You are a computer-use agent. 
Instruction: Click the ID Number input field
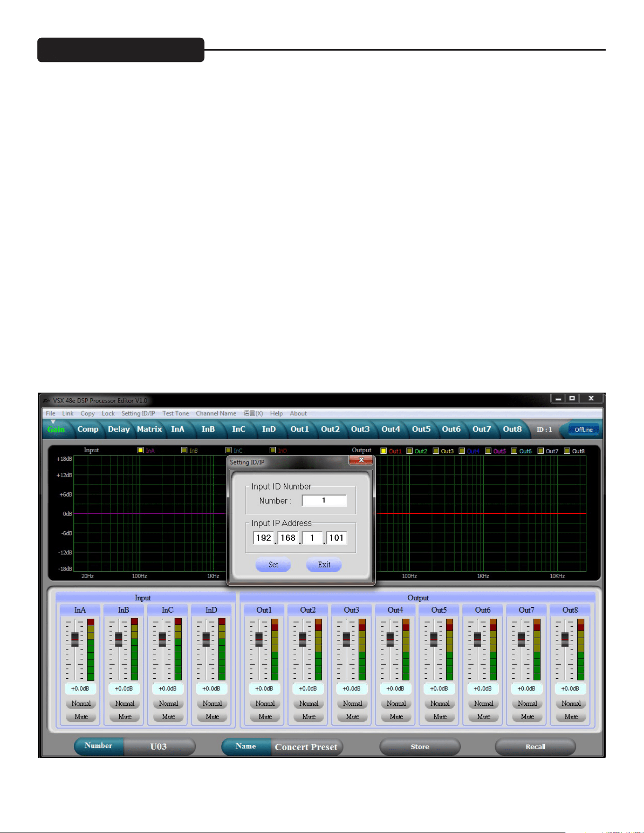(324, 500)
